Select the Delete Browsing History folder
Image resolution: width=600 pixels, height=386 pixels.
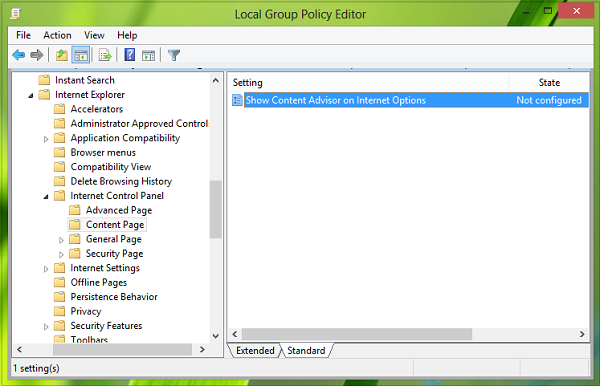click(x=121, y=181)
